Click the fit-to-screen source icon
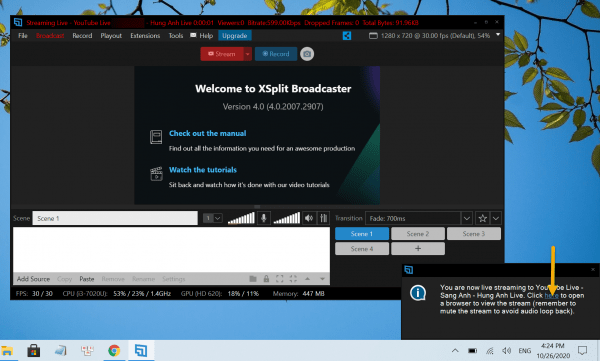Viewport: 600px width, 361px height. pyautogui.click(x=280, y=279)
